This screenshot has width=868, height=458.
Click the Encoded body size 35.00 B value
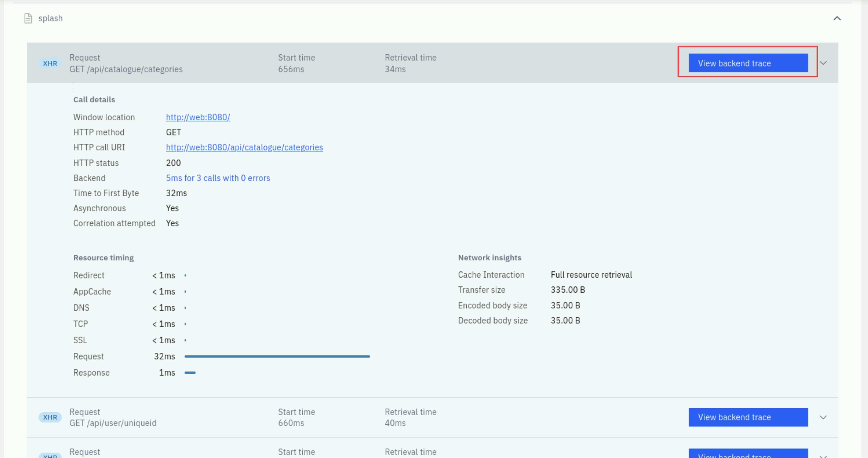(x=565, y=305)
